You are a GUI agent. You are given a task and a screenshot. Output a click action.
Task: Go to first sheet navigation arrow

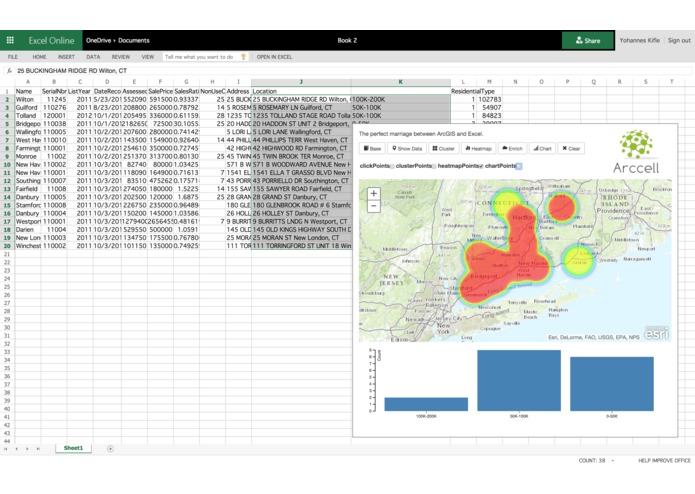point(6,449)
